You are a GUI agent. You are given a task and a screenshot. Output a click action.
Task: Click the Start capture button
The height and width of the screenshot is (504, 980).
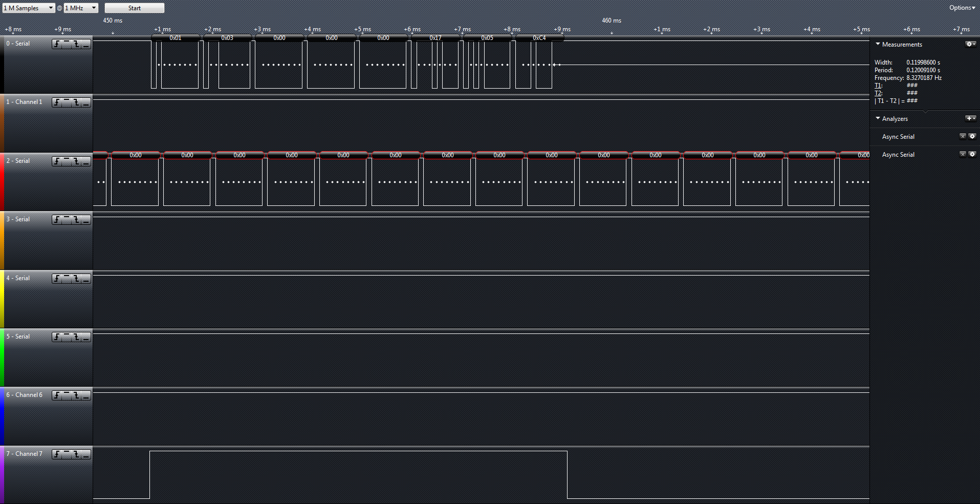(x=135, y=8)
